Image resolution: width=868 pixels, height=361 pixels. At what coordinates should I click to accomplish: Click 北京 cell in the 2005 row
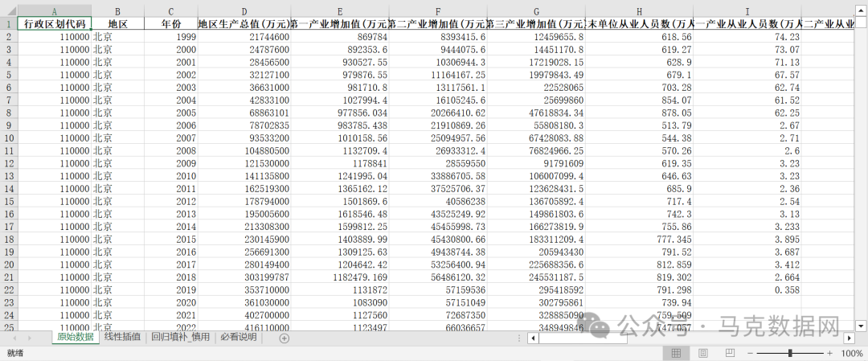click(117, 113)
